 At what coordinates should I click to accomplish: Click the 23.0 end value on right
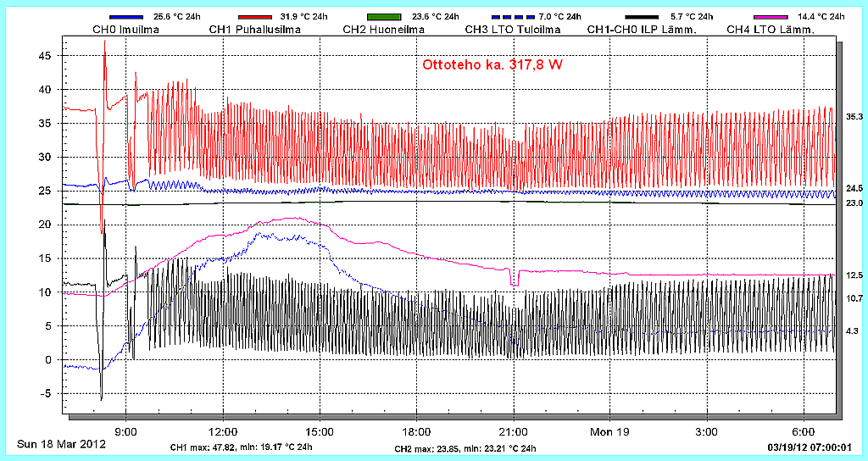[x=854, y=203]
